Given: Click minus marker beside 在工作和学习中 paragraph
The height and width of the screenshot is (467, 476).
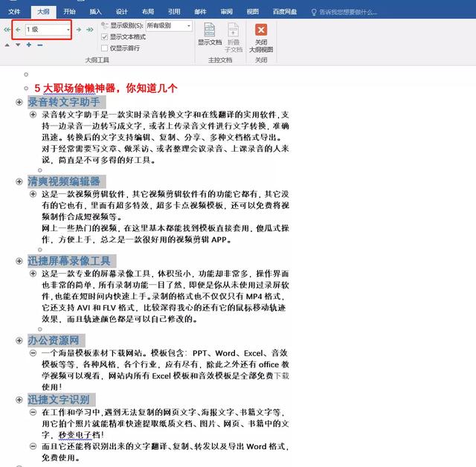Looking at the screenshot, I should (33, 412).
